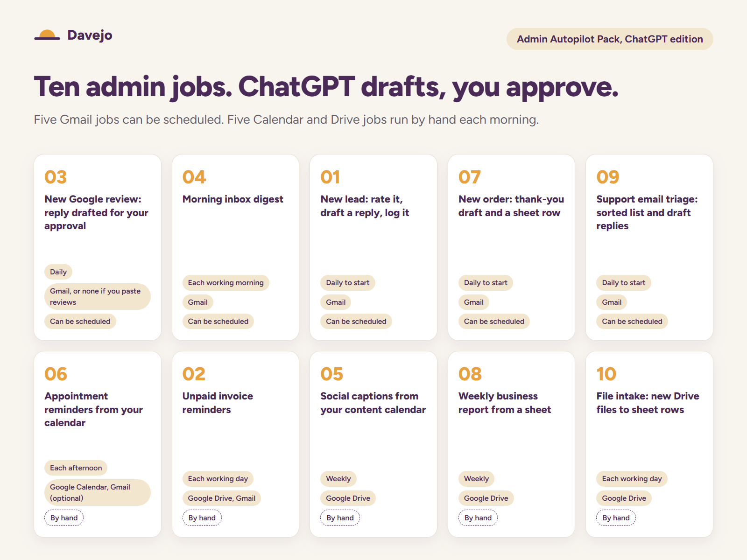Click Can be scheduled on card 04
The height and width of the screenshot is (560, 747).
[x=218, y=321]
